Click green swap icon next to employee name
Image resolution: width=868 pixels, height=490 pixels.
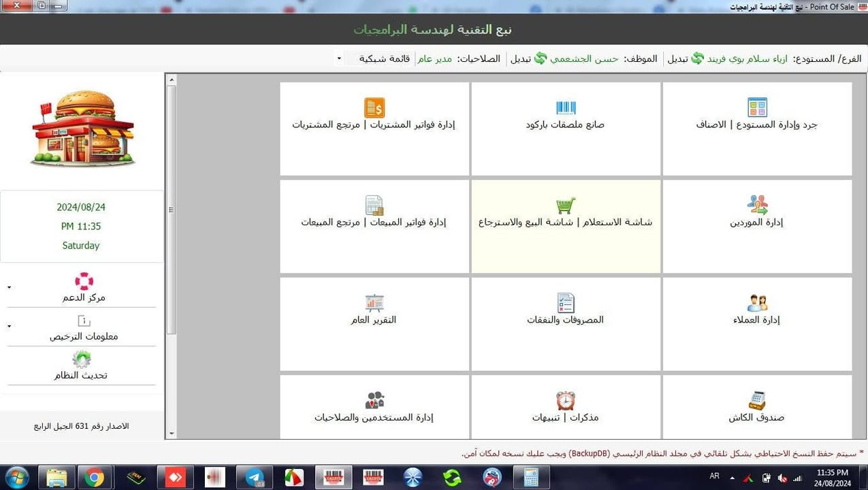tap(541, 59)
